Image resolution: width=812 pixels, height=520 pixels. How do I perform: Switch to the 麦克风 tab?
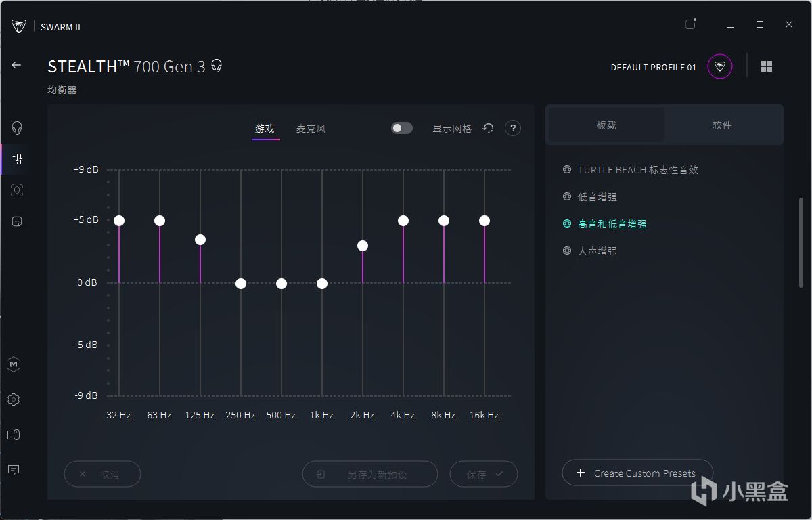click(311, 129)
